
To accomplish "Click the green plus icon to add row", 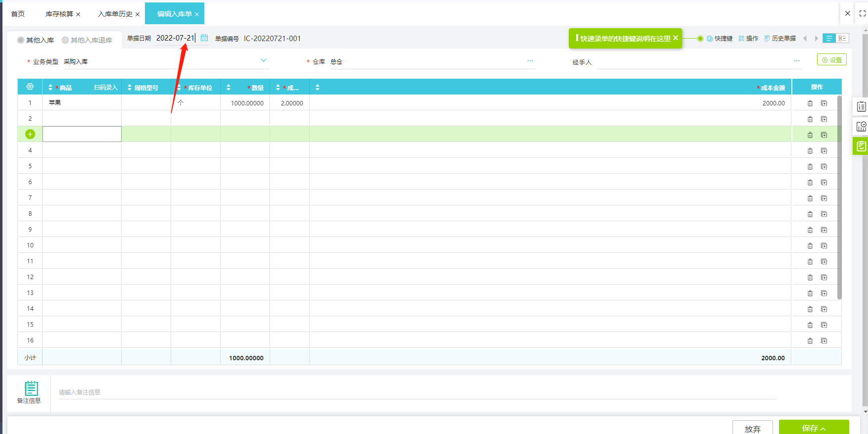I will click(30, 134).
